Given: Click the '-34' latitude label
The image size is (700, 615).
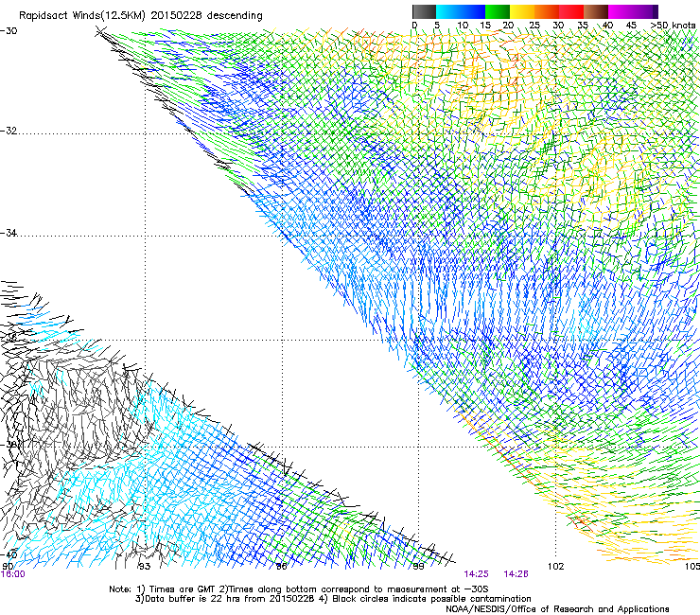Looking at the screenshot, I should click(9, 233).
